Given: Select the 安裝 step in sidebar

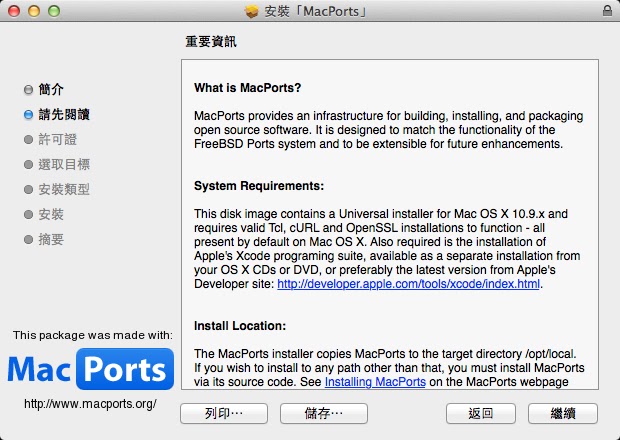Looking at the screenshot, I should pyautogui.click(x=51, y=214).
